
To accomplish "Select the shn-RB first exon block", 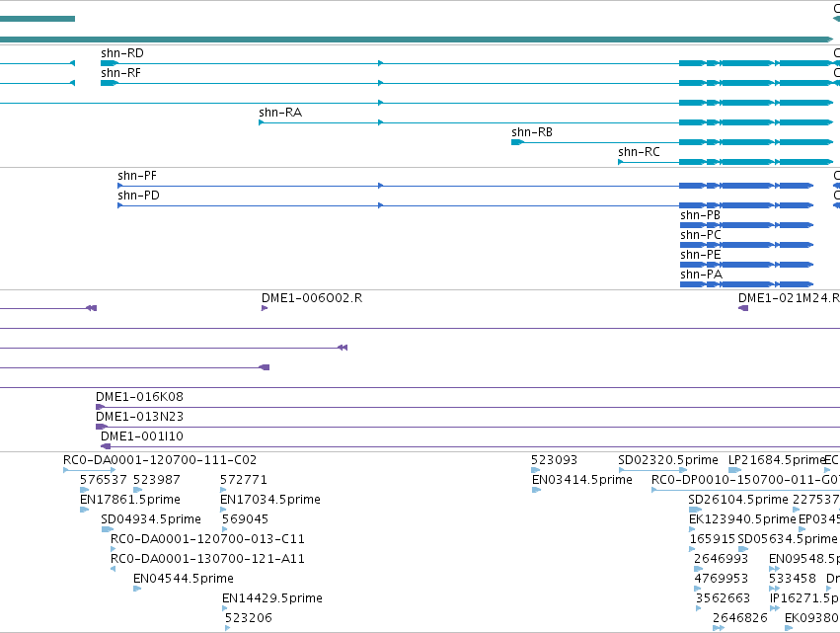I will 517,142.
